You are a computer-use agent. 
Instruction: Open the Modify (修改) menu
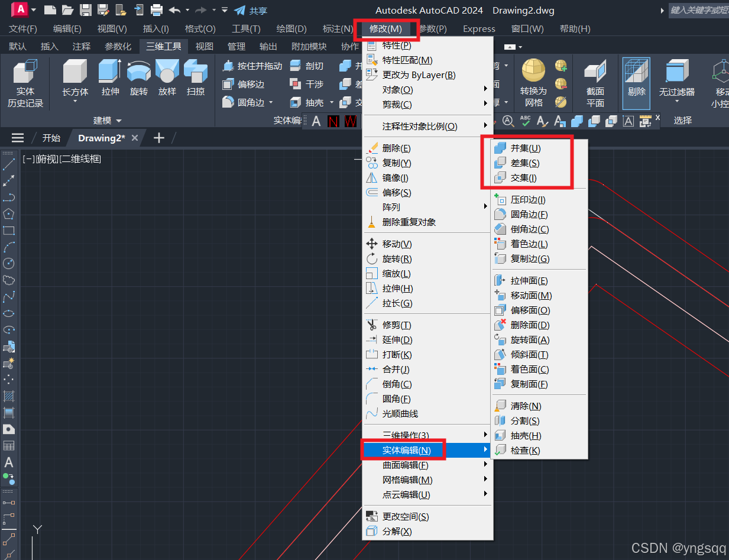pyautogui.click(x=386, y=29)
